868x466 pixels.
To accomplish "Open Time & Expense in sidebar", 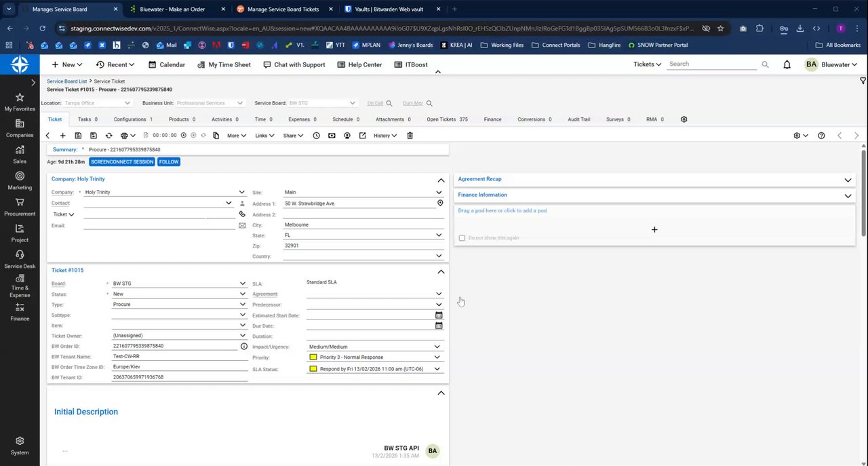I will tap(20, 288).
